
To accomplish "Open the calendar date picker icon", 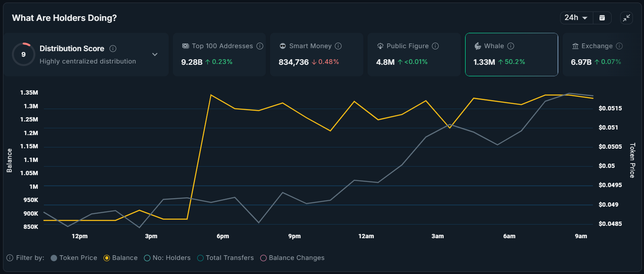I will point(602,17).
